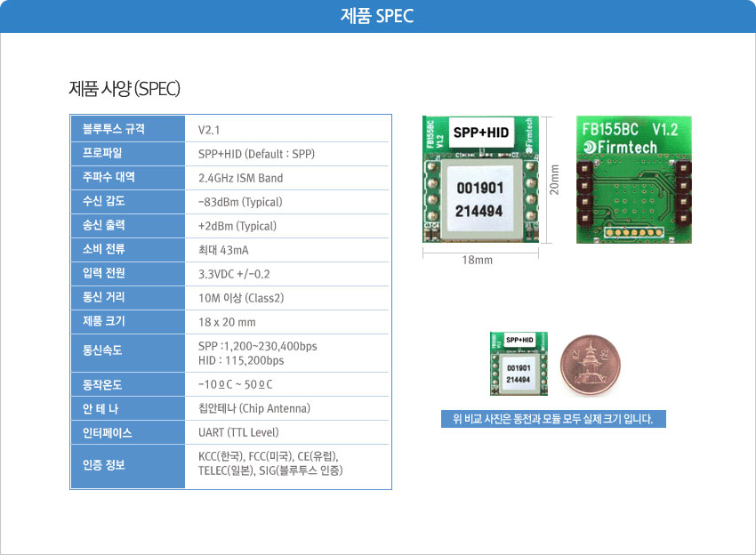Click the SPP+HID sticker on large module

point(480,133)
